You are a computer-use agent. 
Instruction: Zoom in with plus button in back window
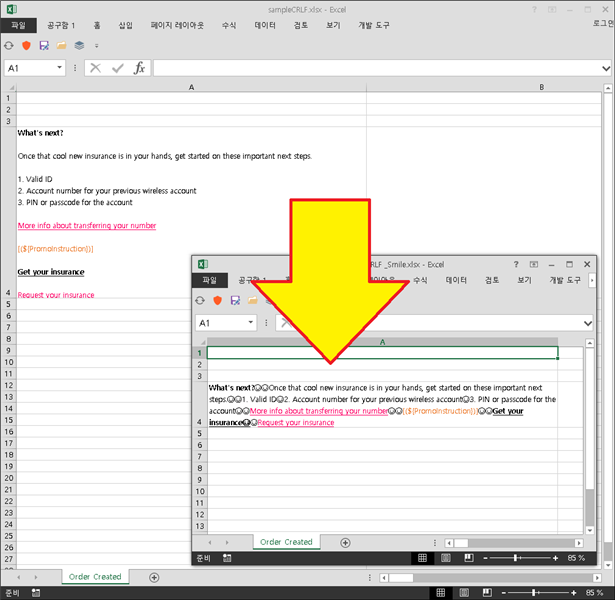tap(574, 593)
